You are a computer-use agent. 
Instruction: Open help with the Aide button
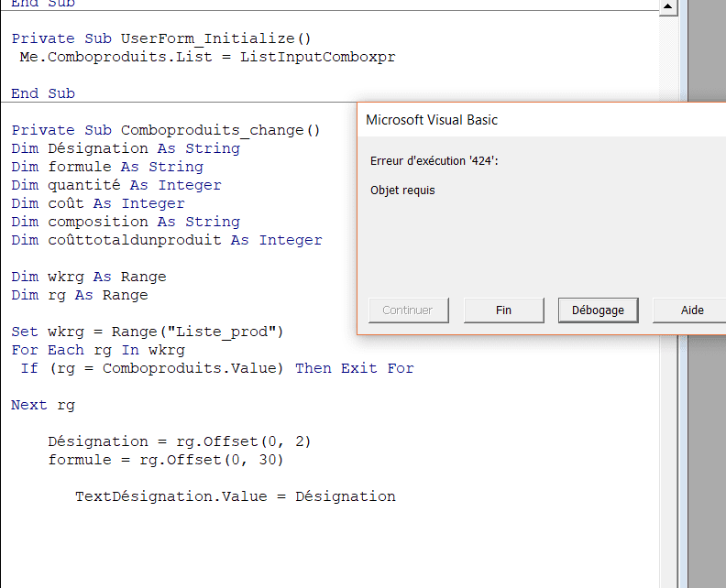tap(691, 310)
